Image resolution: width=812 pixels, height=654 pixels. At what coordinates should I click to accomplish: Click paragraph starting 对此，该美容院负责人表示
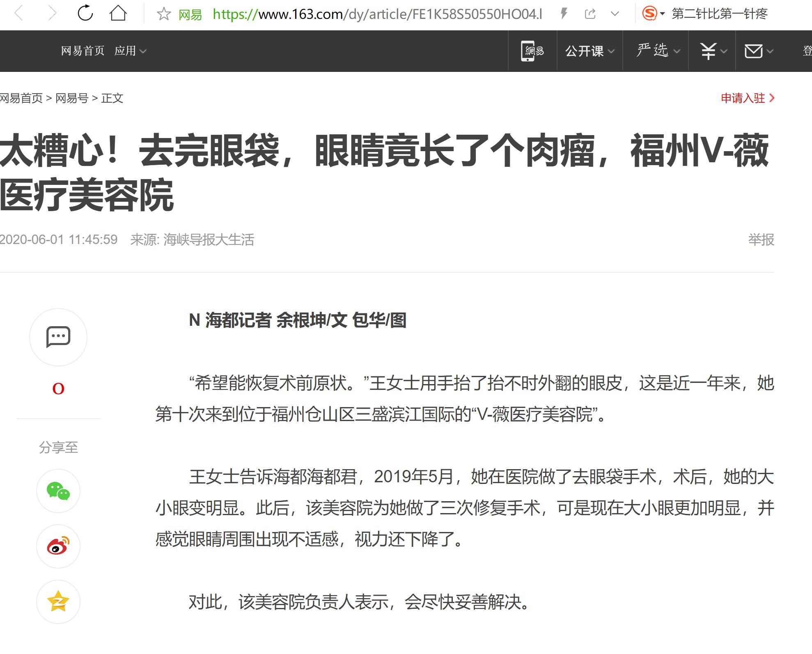pos(360,602)
